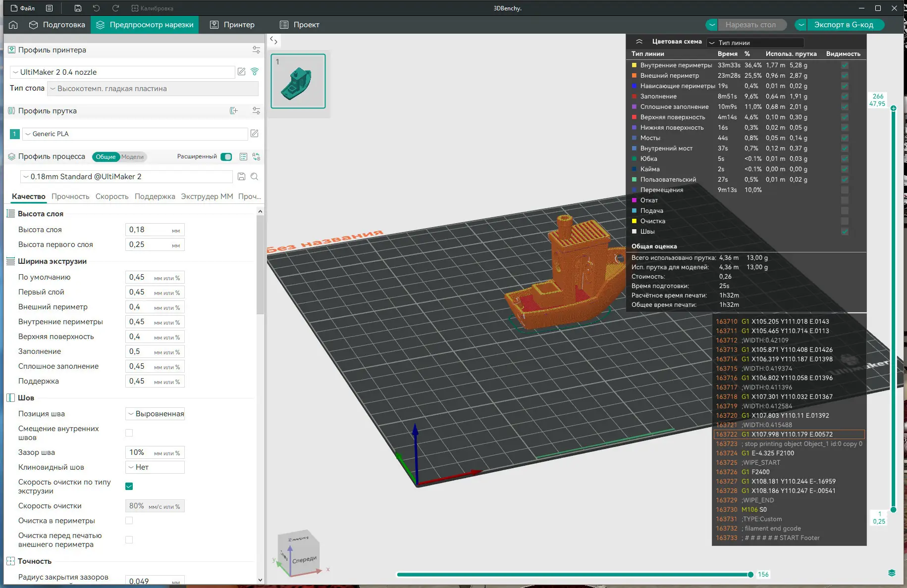Open filament profile settings sliders icon
907x588 pixels.
(256, 111)
